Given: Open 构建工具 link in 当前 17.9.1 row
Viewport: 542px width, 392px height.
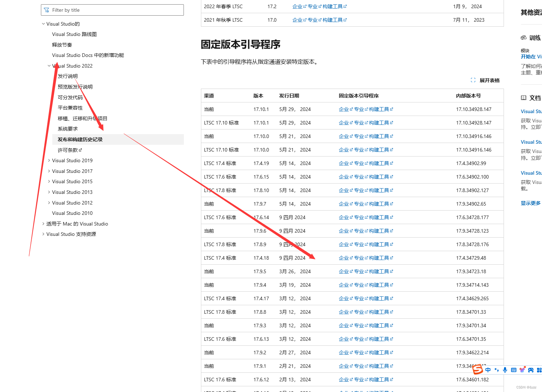Looking at the screenshot, I should (x=379, y=366).
